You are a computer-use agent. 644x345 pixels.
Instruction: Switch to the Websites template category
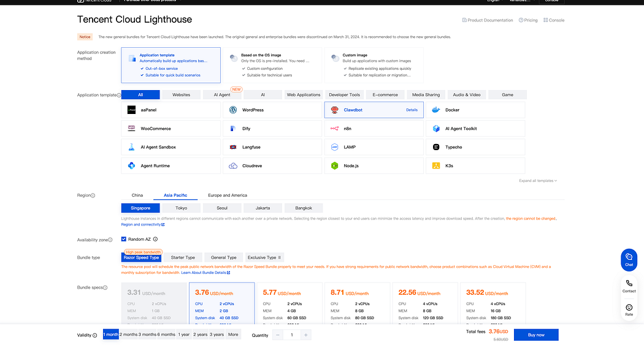pos(181,95)
